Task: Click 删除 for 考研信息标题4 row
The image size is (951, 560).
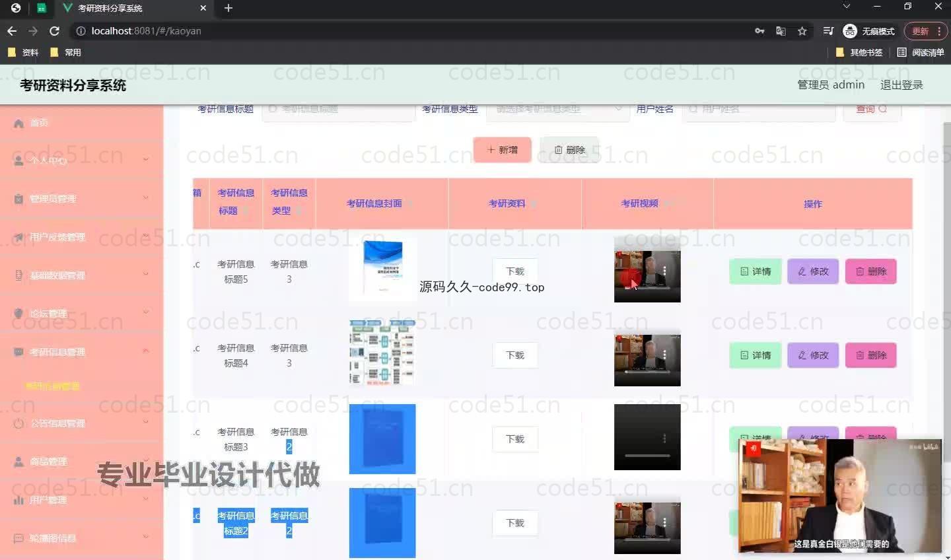Action: click(x=871, y=355)
